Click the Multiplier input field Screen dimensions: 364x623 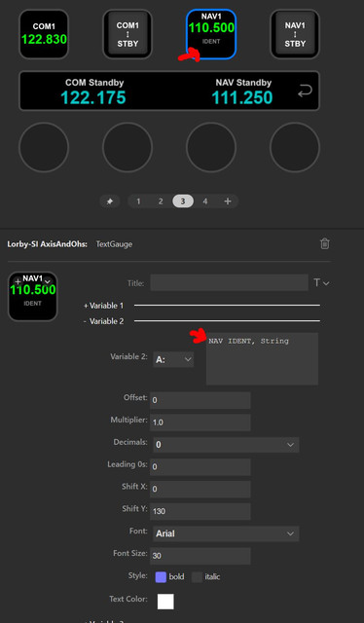pos(200,422)
